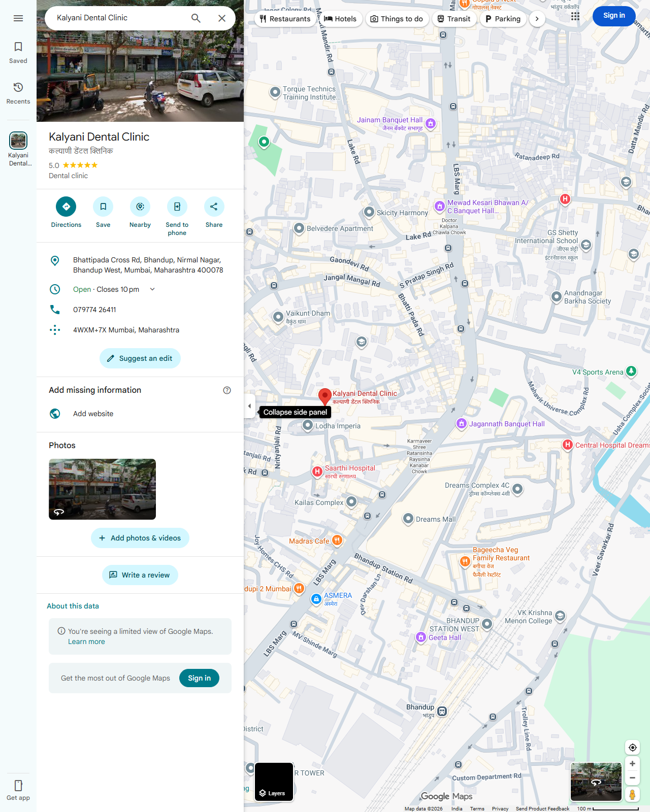Open the street view preview thumbnail on map
This screenshot has width=650, height=812.
pyautogui.click(x=596, y=782)
